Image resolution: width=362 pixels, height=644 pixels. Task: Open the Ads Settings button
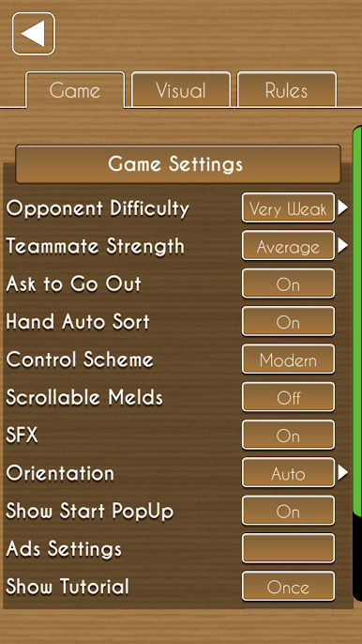288,548
